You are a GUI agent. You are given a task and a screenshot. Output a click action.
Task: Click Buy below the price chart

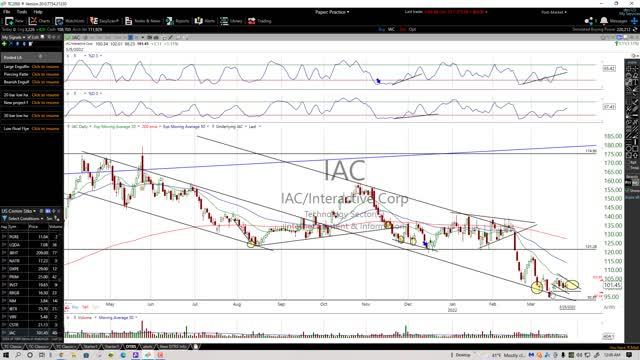(76, 307)
